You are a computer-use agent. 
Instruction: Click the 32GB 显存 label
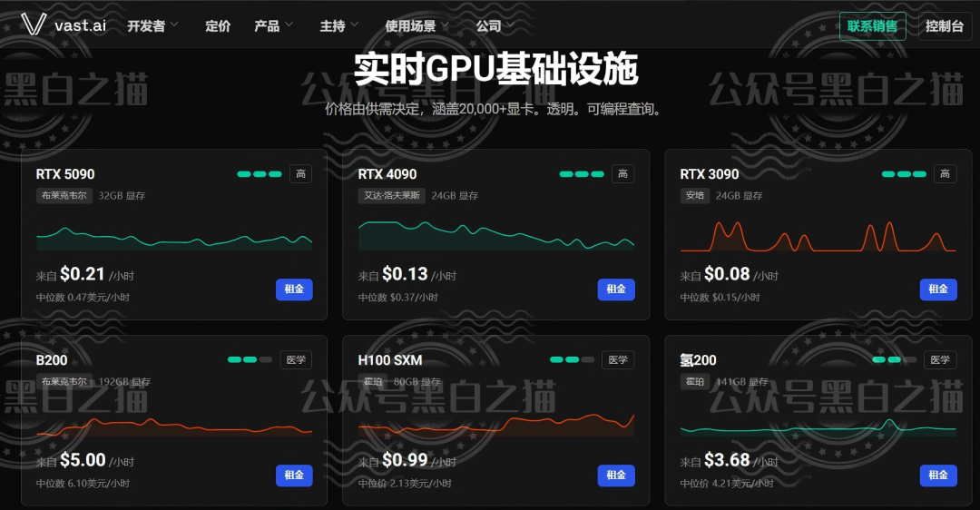point(122,196)
